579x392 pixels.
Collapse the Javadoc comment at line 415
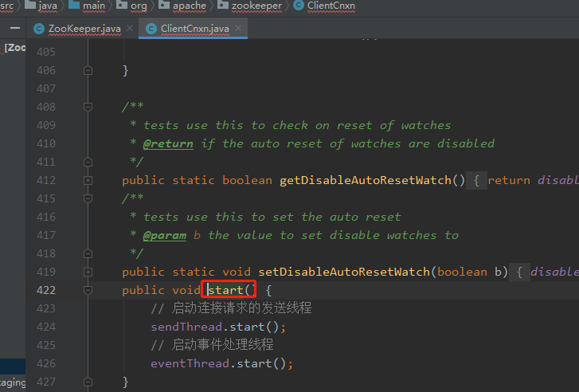88,198
